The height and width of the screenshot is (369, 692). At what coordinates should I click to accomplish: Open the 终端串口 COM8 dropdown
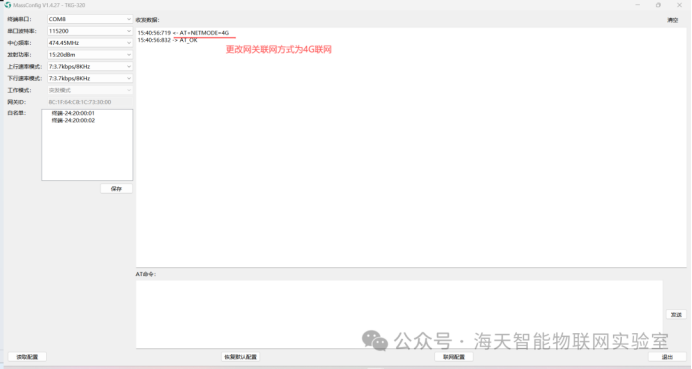click(90, 19)
